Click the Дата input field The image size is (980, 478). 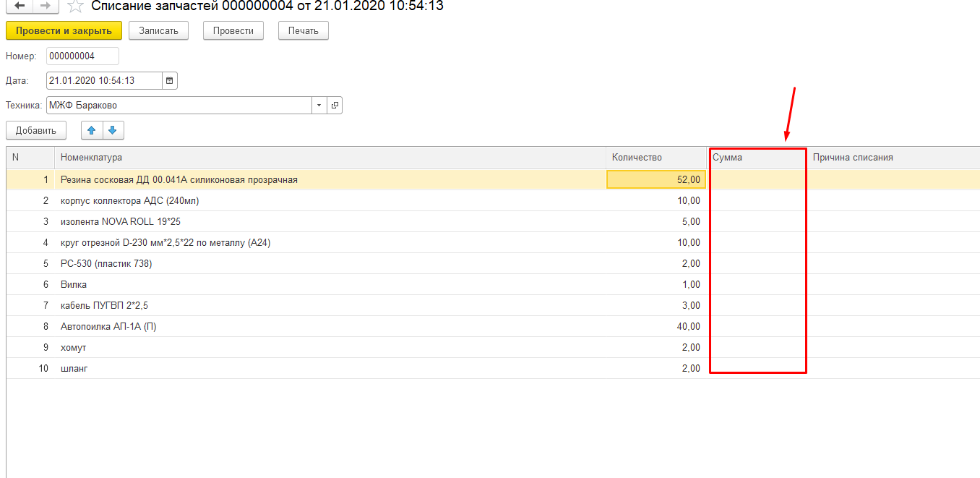pyautogui.click(x=103, y=80)
